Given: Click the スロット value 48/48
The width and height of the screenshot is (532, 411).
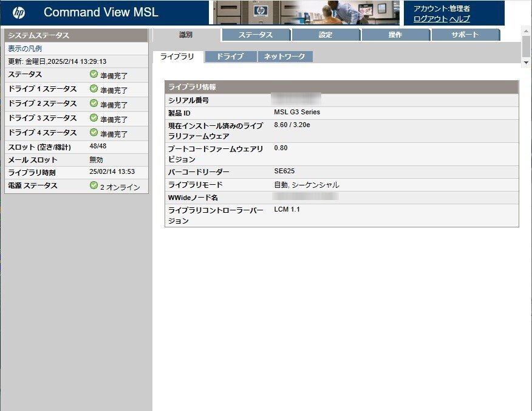Looking at the screenshot, I should point(98,146).
